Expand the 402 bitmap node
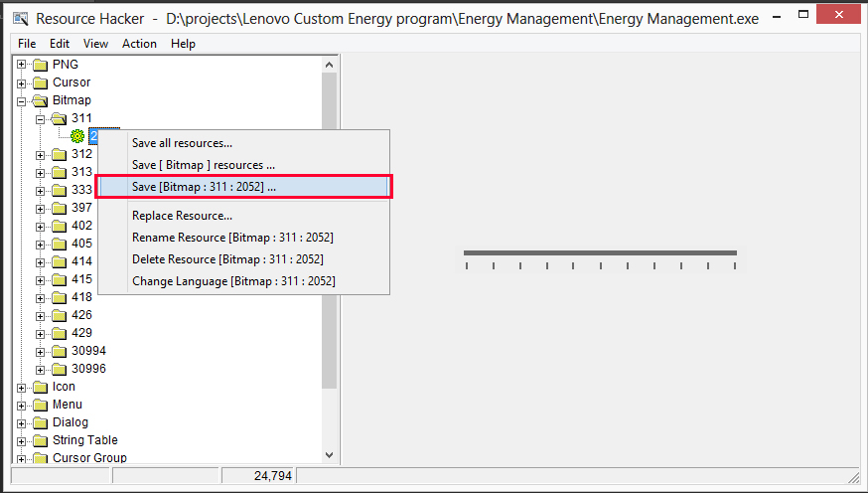 pos(41,227)
